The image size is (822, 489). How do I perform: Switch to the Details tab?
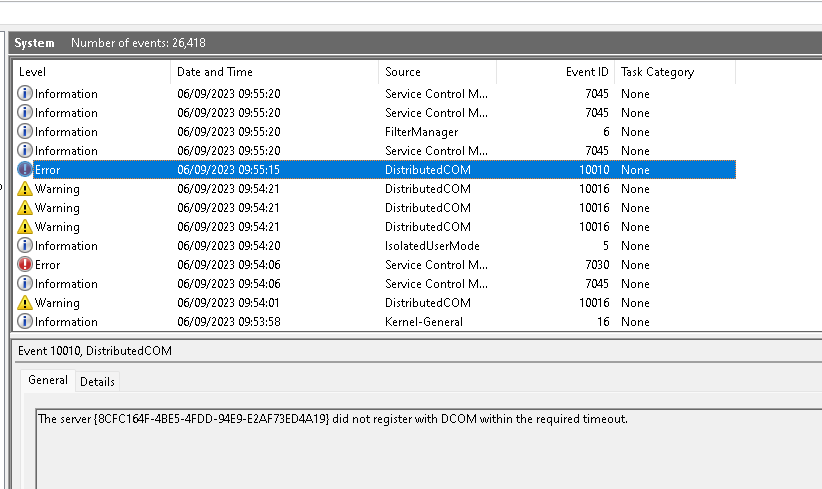point(98,382)
